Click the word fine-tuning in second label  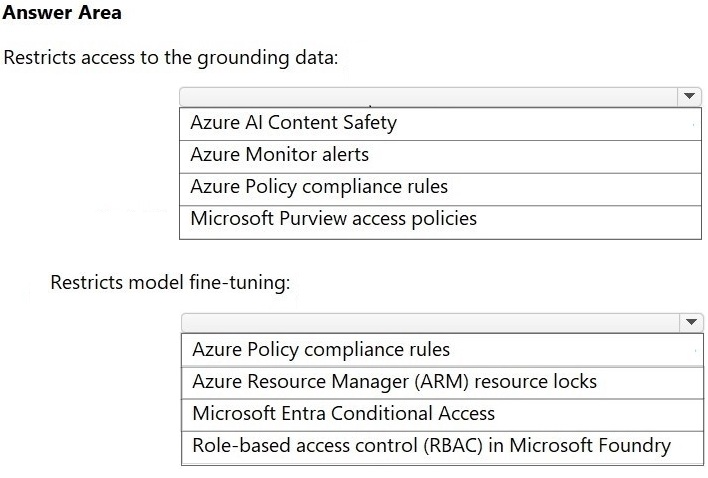click(x=240, y=283)
